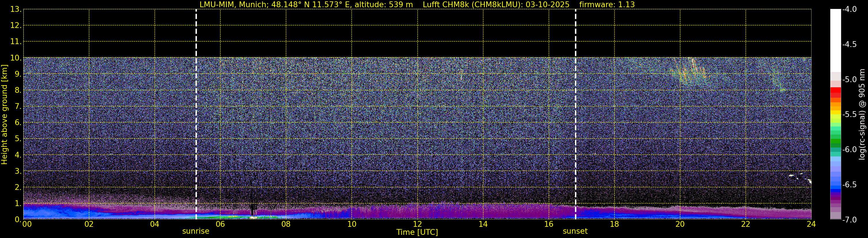868x238 pixels.
Task: Select the 'Height above ground [km]' axis title
Action: [4, 115]
